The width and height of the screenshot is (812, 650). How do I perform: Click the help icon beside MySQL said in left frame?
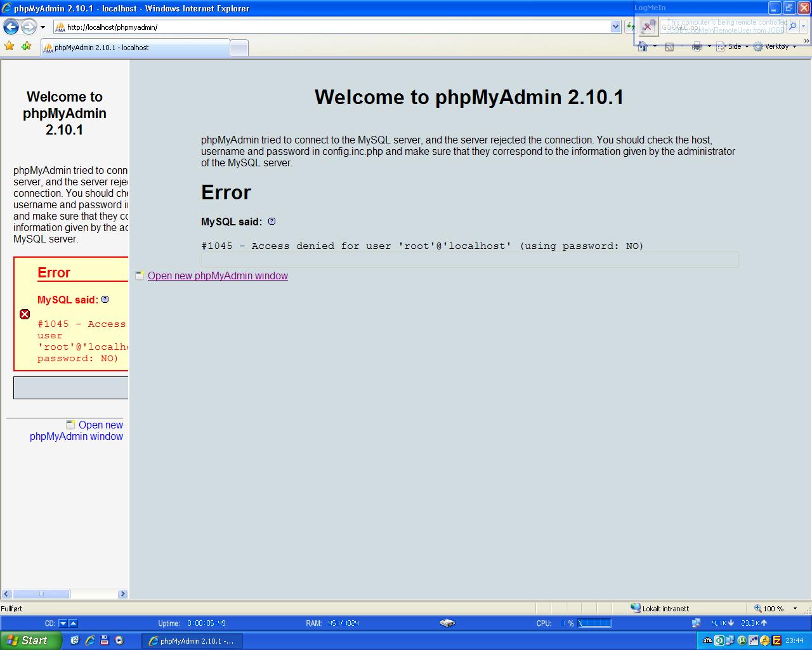105,300
